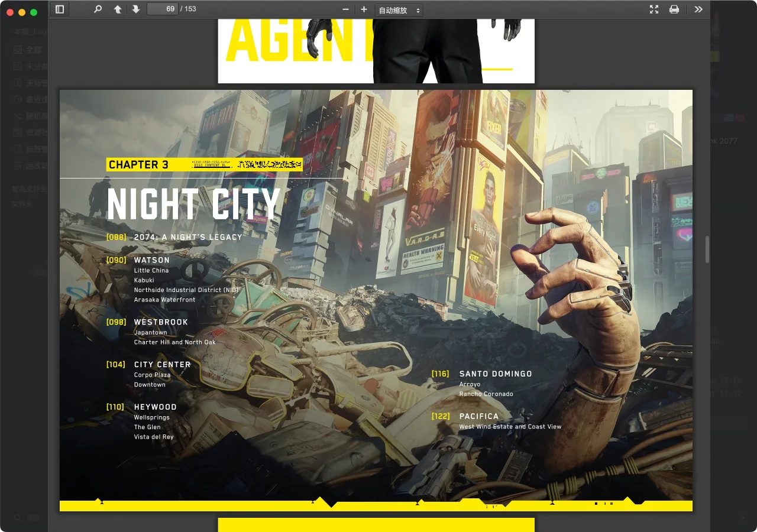The image size is (757, 532).
Task: Click the [088] page marker
Action: coord(117,237)
